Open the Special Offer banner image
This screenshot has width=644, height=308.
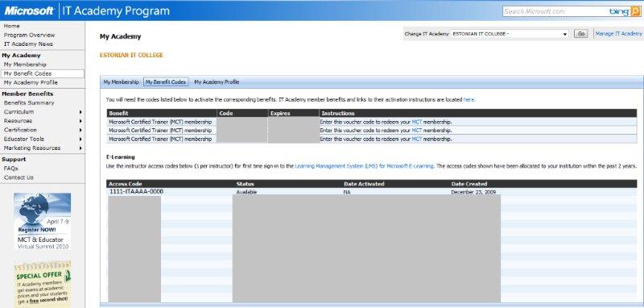click(42, 284)
